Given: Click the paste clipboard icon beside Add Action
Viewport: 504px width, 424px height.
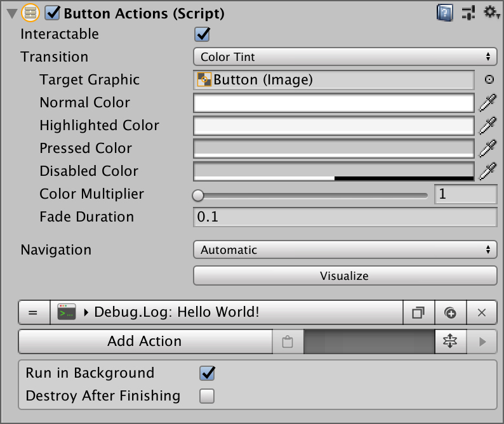Looking at the screenshot, I should (288, 341).
